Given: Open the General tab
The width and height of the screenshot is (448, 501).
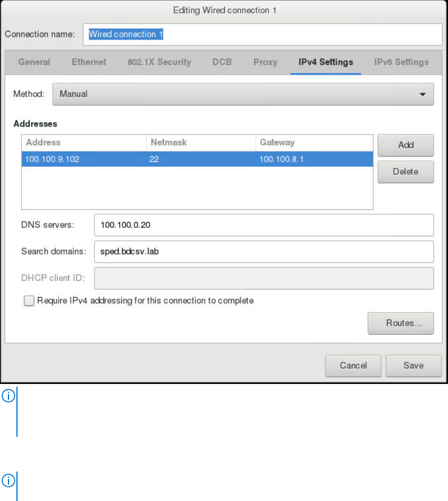Looking at the screenshot, I should click(x=34, y=62).
